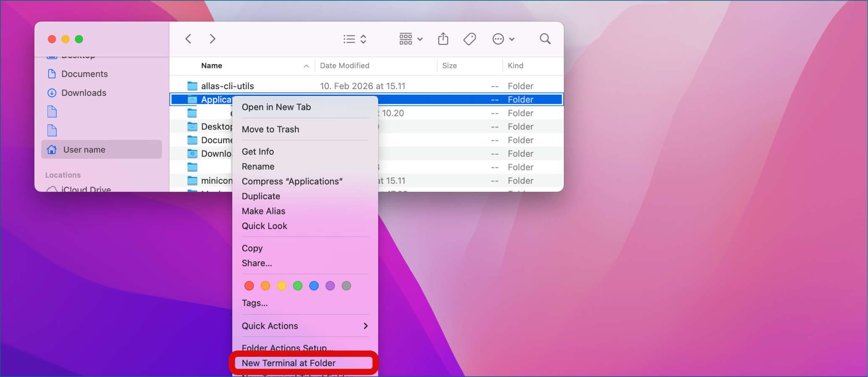Click the Folder kind cell of allas-cli-utils

coord(521,86)
